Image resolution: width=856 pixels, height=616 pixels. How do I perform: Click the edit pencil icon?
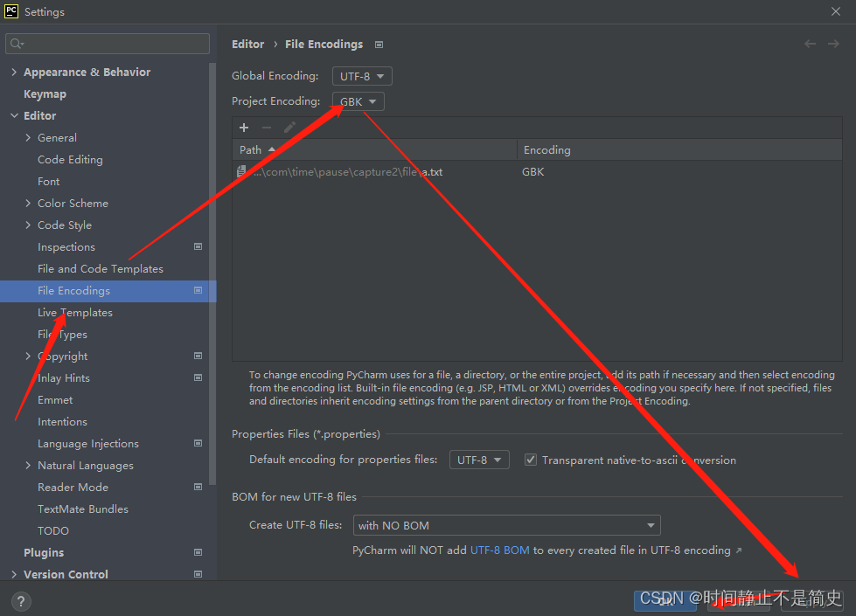(289, 128)
